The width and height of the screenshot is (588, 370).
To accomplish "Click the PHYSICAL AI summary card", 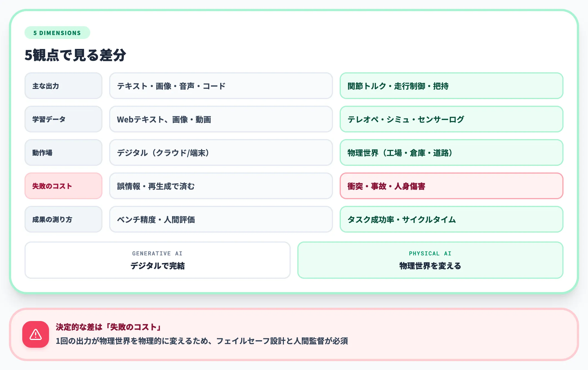I will coord(430,260).
